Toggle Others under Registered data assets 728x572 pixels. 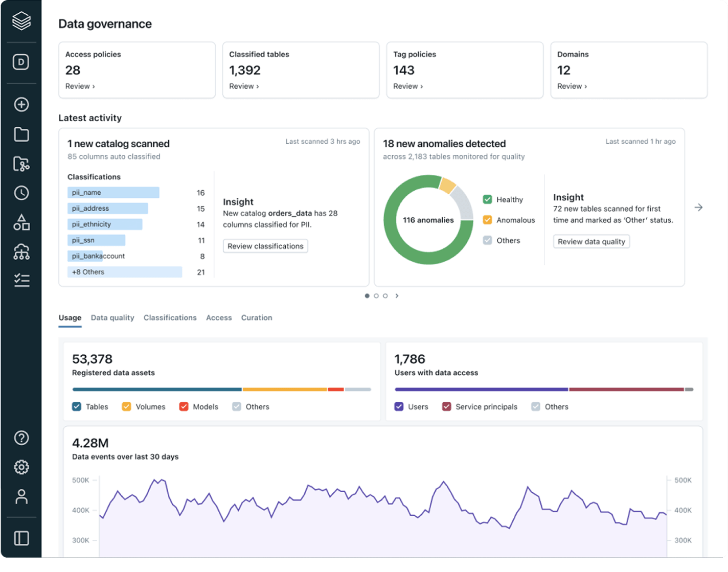[x=236, y=407]
